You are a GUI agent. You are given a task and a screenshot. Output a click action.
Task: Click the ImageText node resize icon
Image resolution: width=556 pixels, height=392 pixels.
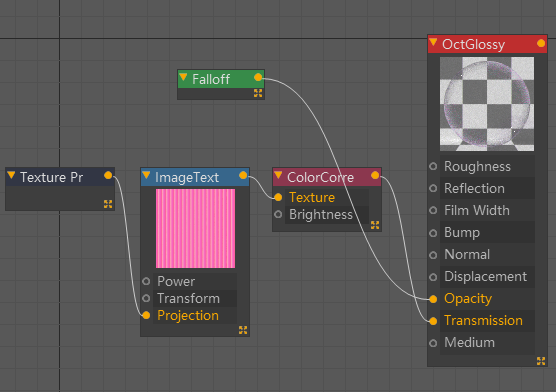[x=243, y=330]
